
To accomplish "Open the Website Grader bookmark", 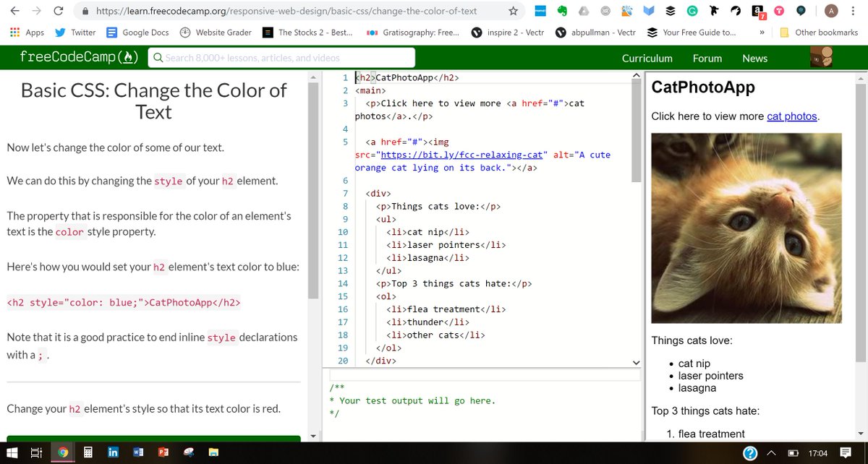I will click(216, 33).
